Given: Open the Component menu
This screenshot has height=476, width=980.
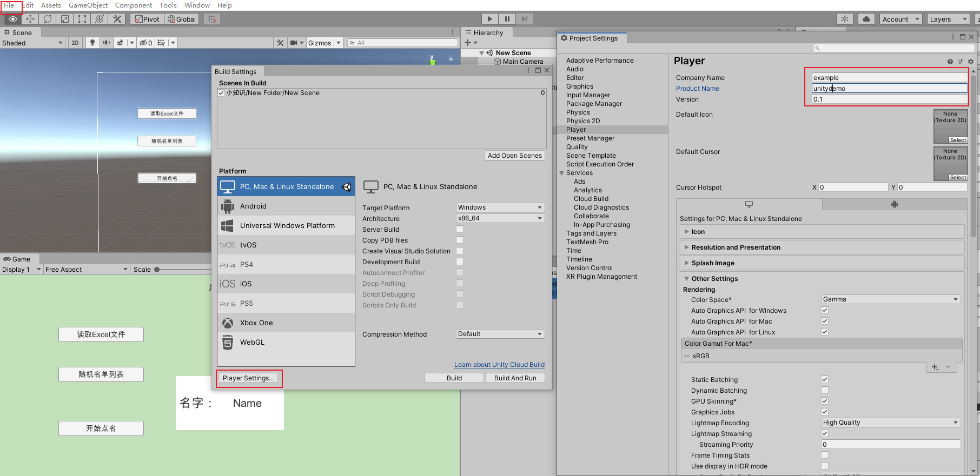Looking at the screenshot, I should pos(134,5).
